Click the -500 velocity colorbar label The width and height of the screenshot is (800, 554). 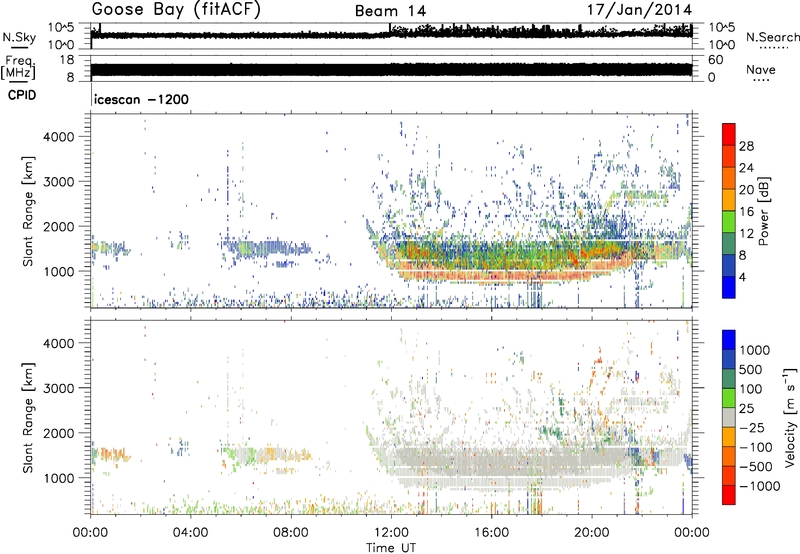coord(755,466)
